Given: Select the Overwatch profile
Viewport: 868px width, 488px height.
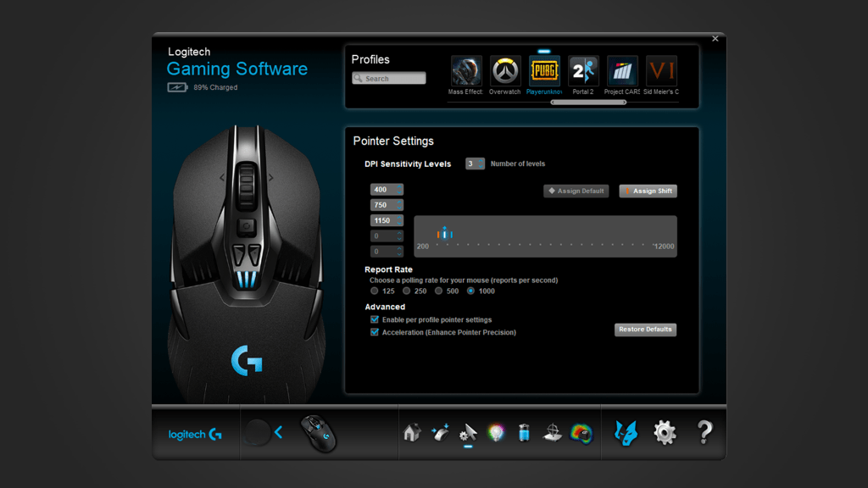Looking at the screenshot, I should 505,72.
